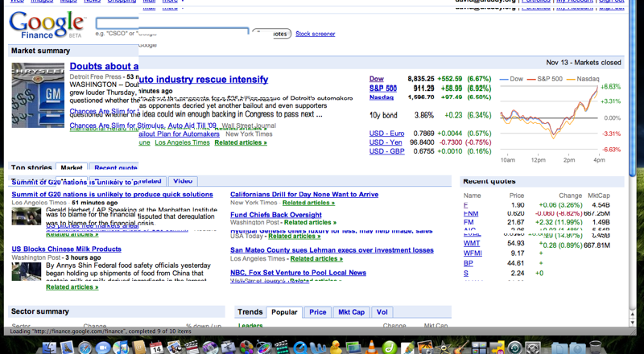Open Downloads folder stack in dock
The height and width of the screenshot is (354, 644).
pos(577,348)
